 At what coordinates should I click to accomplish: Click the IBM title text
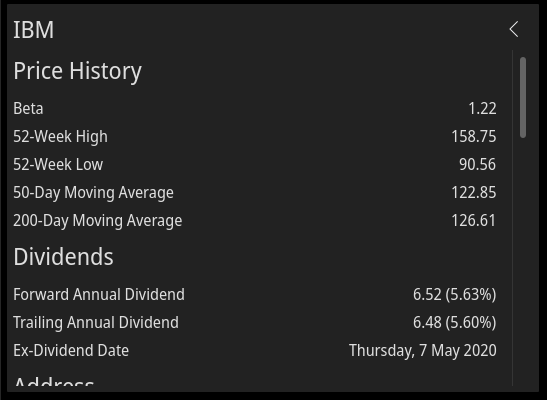pos(33,30)
